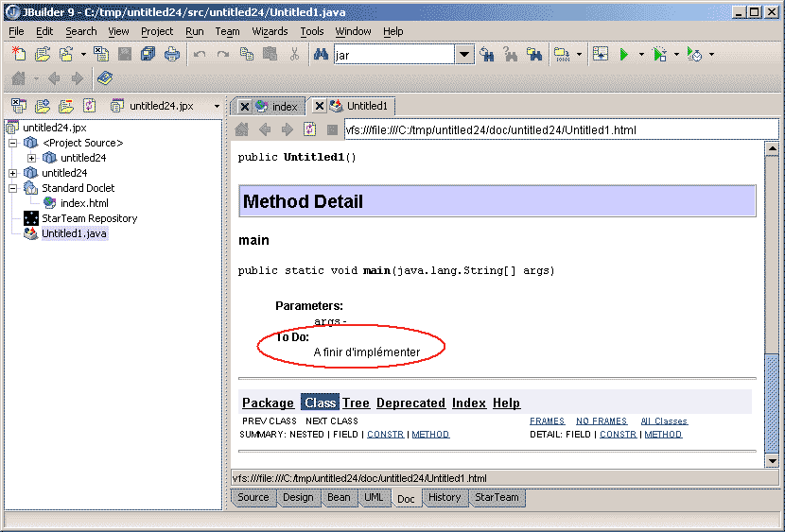
Task: Click the Tree link in navigation bar
Action: click(x=356, y=403)
